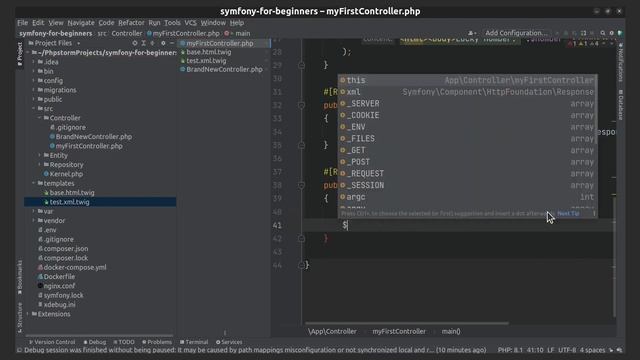Click Kernel.php file icon in tree
The width and height of the screenshot is (640, 360).
click(46, 174)
